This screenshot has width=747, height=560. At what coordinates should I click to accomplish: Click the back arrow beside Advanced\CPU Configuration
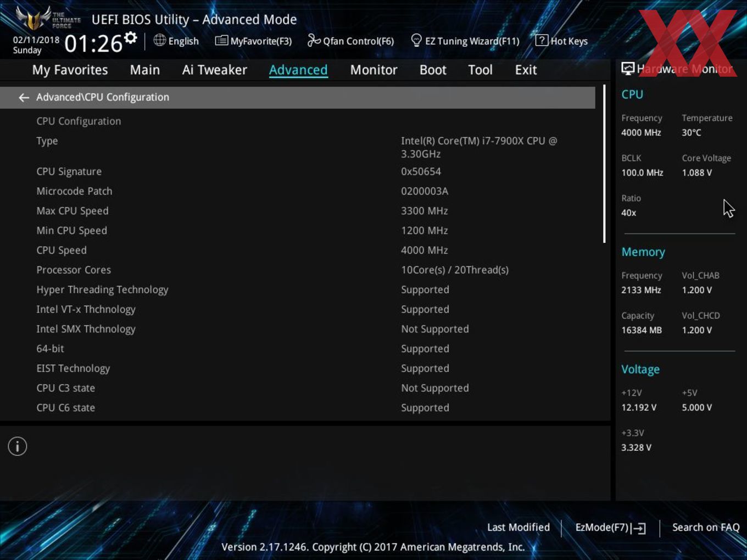[24, 98]
